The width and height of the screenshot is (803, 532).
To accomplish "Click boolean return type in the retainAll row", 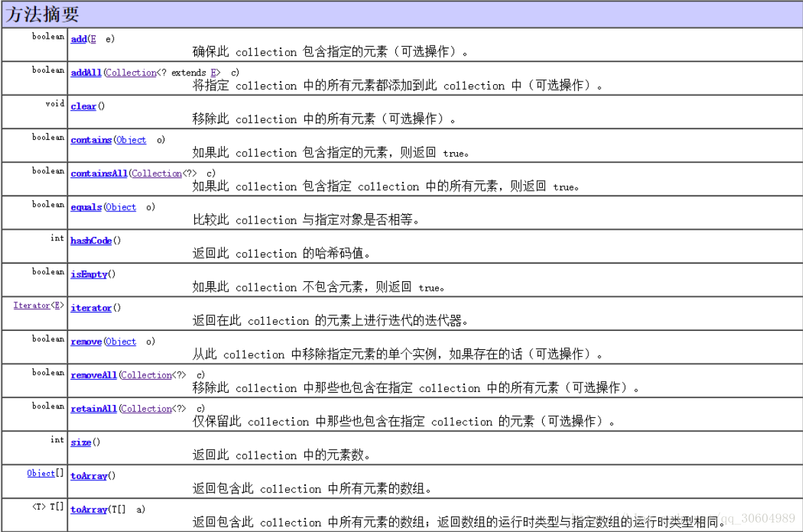I will (48, 406).
